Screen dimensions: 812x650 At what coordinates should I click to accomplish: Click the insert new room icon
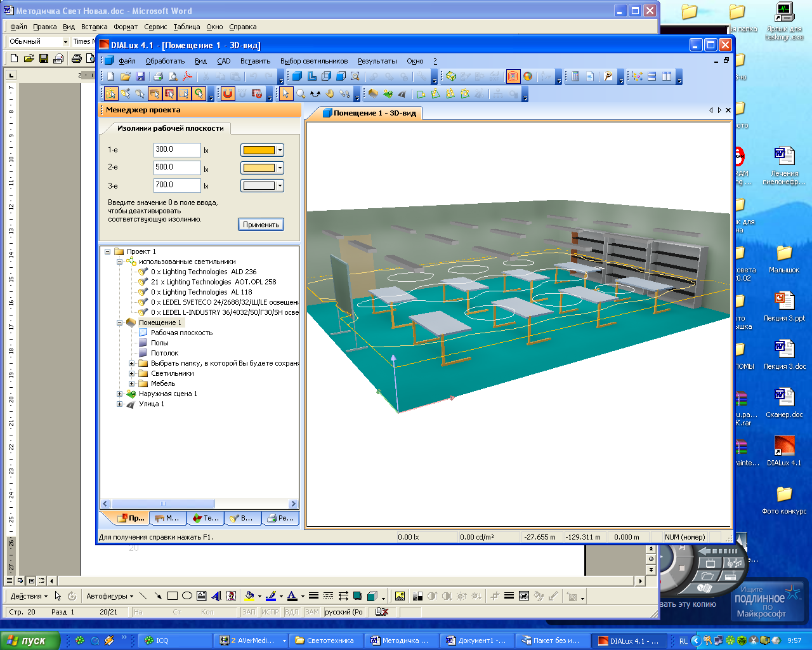373,94
